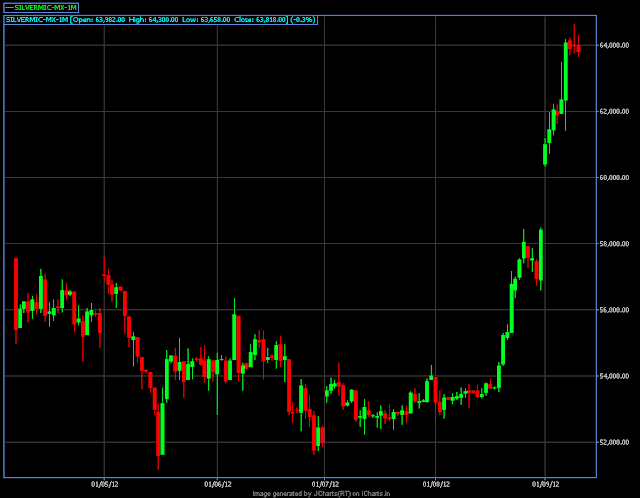The height and width of the screenshot is (498, 640).
Task: Click the 01/09/12 date axis label
Action: click(545, 484)
